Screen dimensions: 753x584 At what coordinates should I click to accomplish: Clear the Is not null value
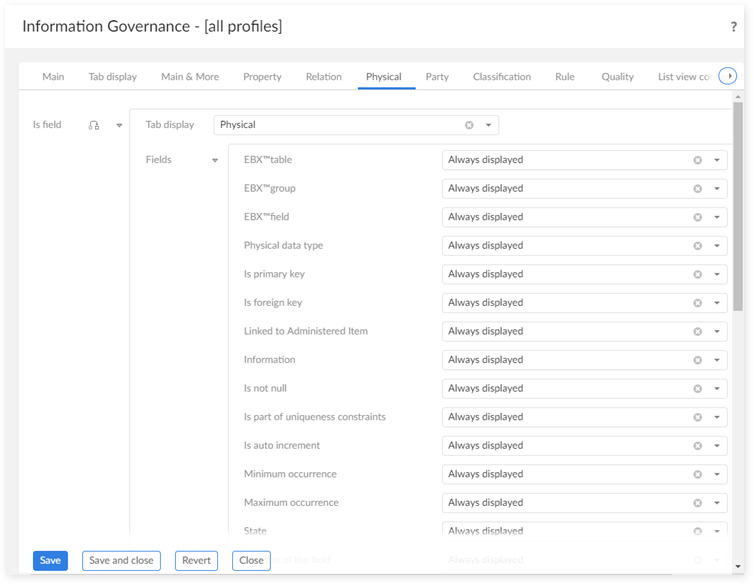click(698, 389)
